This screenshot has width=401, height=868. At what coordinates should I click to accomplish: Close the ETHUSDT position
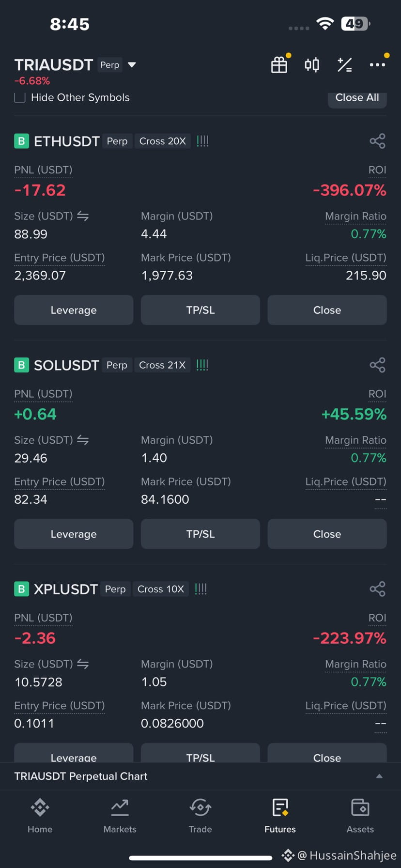click(x=327, y=310)
